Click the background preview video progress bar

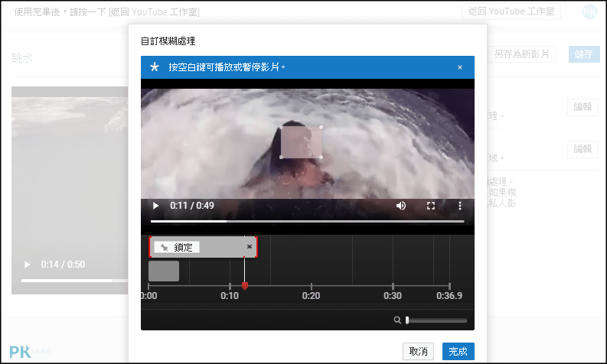(x=74, y=281)
